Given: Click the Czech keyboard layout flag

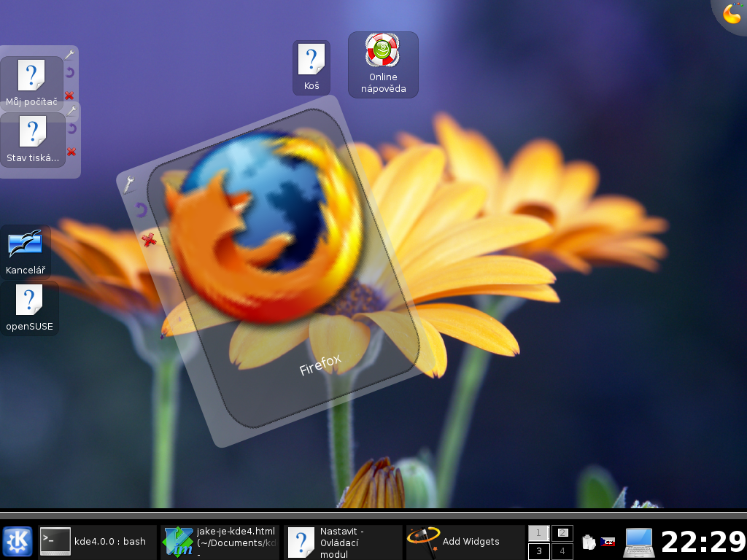Looking at the screenshot, I should (x=608, y=542).
